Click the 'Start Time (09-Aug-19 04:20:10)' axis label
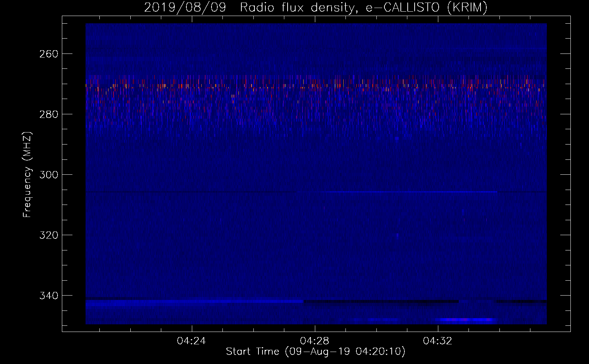This screenshot has width=589, height=364. pos(316,352)
